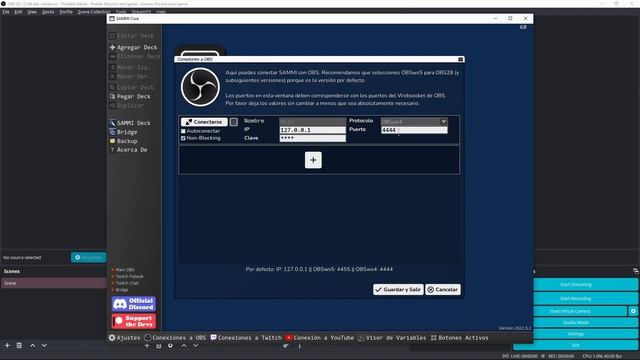Move source down in OBS sources toolbar

196,346
